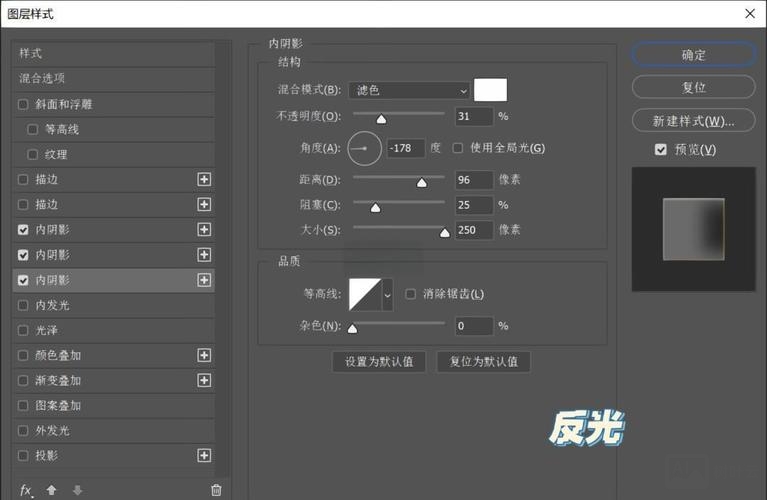Click plus icon on the second 描边 row
Viewport: 767px width, 500px height.
(204, 204)
